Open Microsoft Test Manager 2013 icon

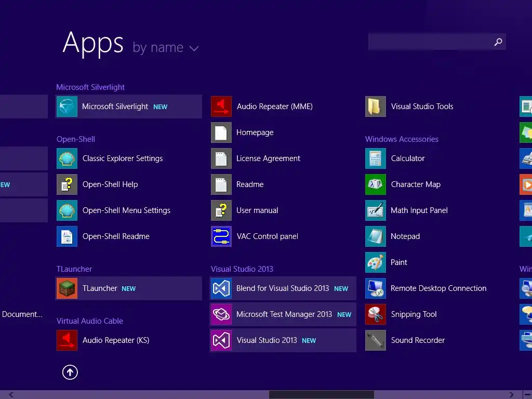[221, 314]
